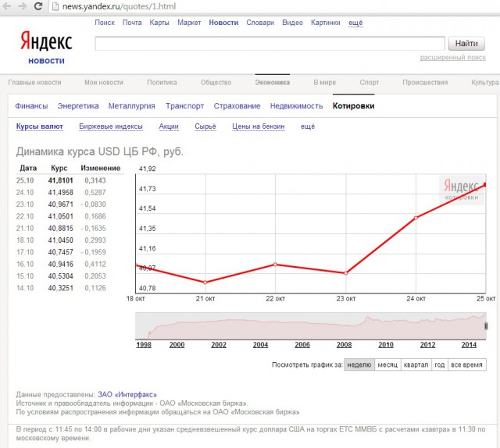The width and height of the screenshot is (500, 448).
Task: Click the range slider handle on timeline
Action: click(486, 326)
